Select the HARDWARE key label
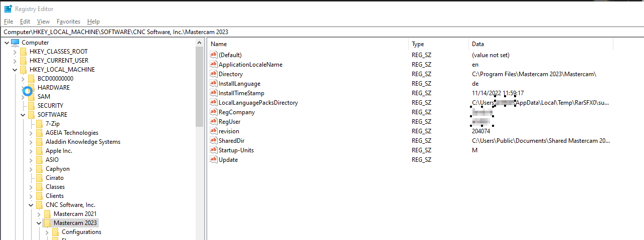The width and height of the screenshot is (644, 240). coord(54,88)
